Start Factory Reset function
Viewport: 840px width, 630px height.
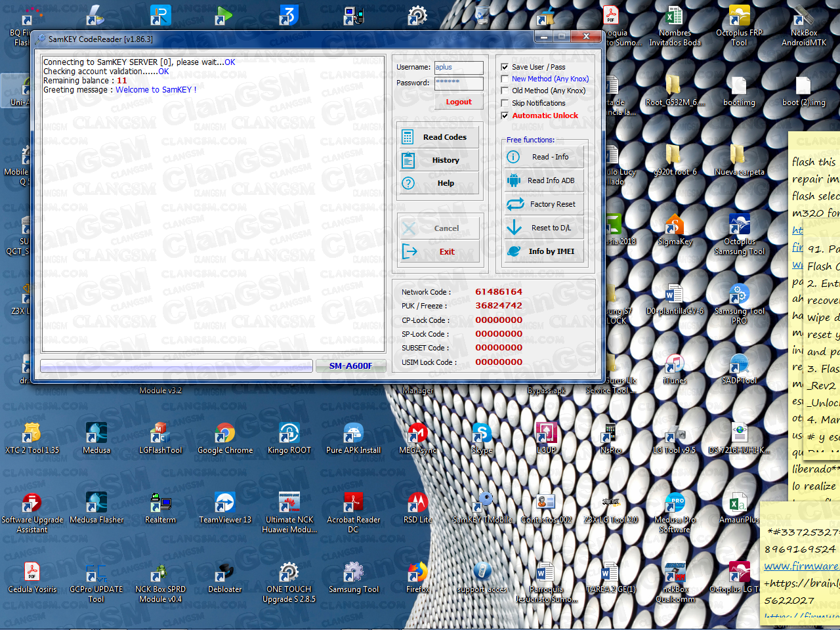(544, 204)
